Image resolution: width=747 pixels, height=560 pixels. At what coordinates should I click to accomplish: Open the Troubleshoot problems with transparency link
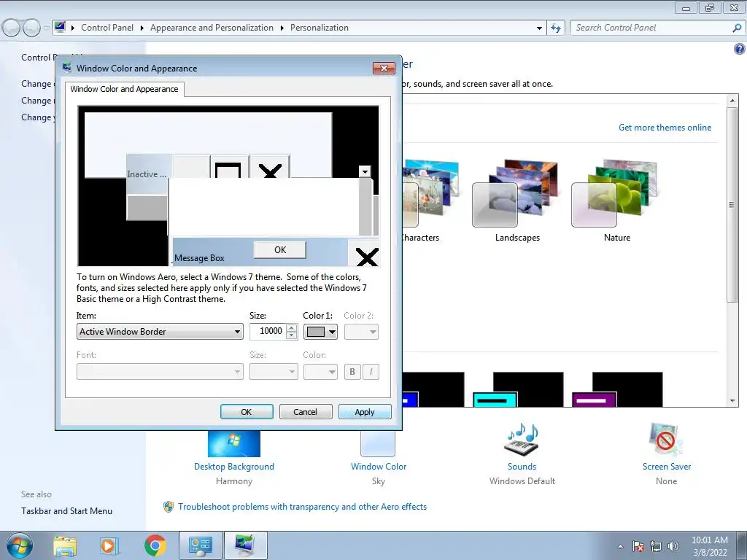pos(302,507)
